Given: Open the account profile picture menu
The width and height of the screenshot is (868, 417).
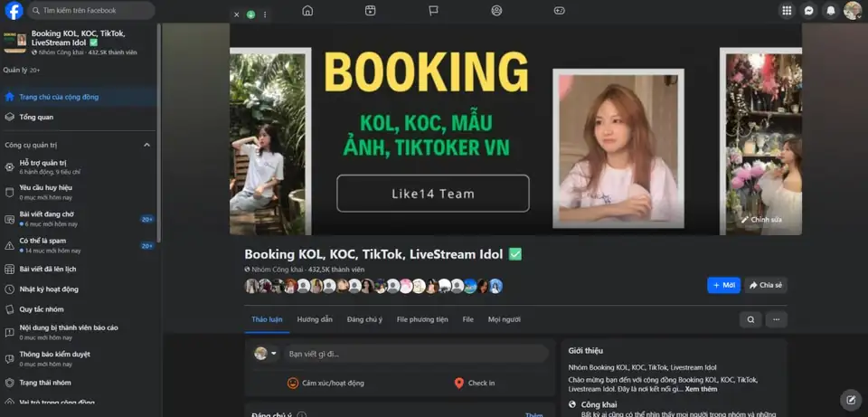Looking at the screenshot, I should 853,11.
